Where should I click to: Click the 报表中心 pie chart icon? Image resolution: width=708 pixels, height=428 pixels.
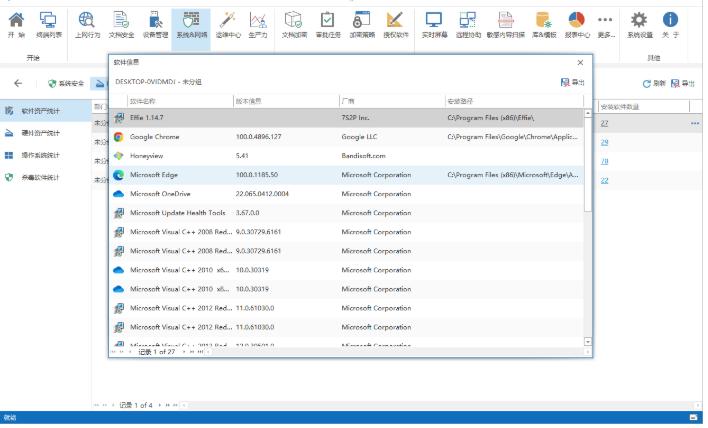pyautogui.click(x=576, y=20)
